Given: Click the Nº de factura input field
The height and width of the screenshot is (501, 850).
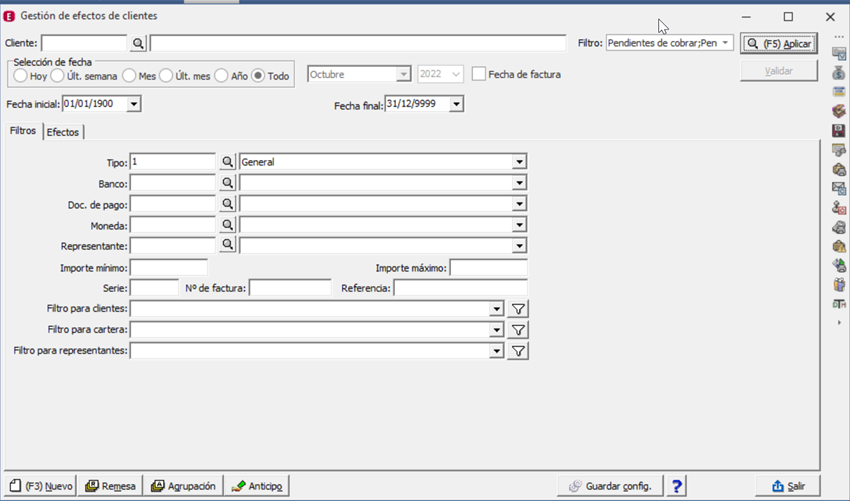Looking at the screenshot, I should 290,288.
